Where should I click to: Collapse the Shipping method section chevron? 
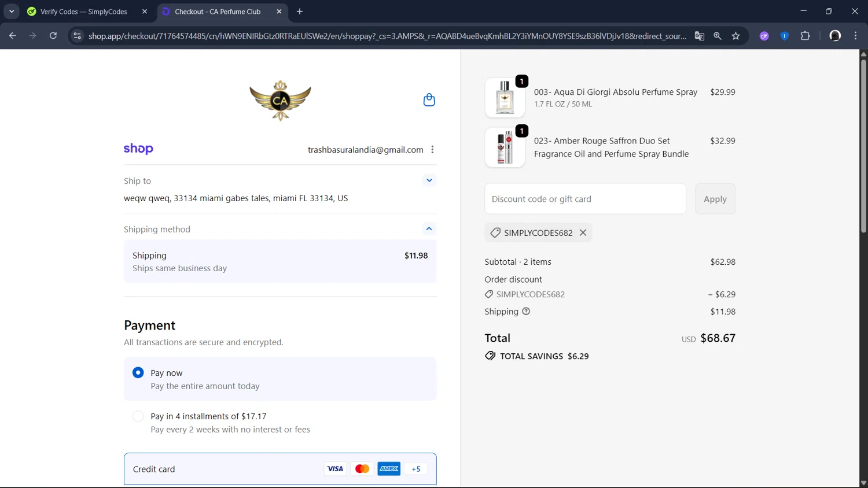click(x=429, y=229)
